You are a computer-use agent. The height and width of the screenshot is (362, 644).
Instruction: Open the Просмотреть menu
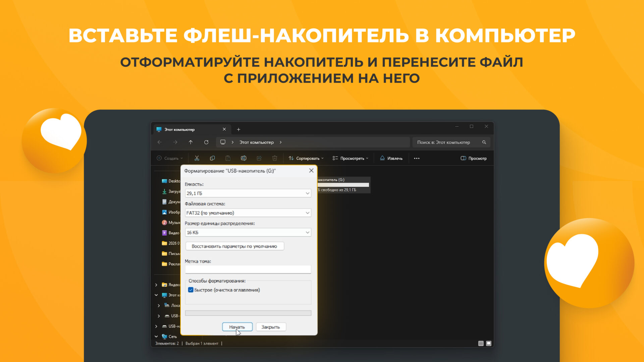350,158
